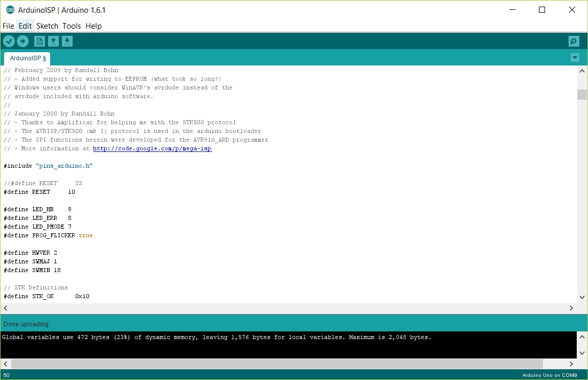Open the File menu
Viewport: 588px width, 380px height.
coord(8,26)
